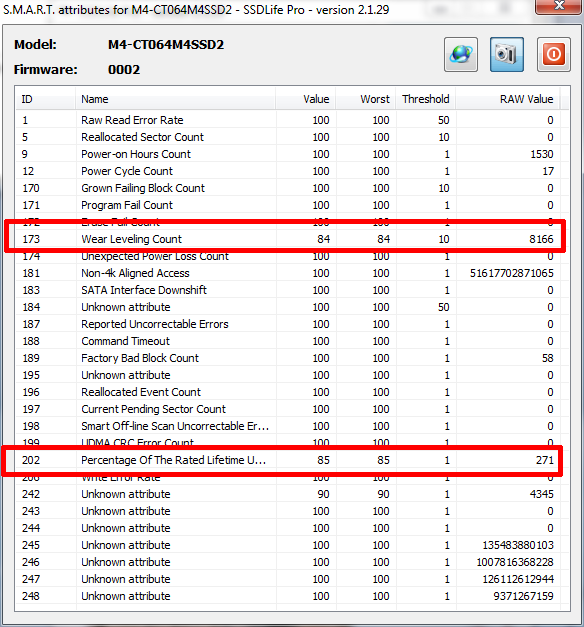Click RAW value 8166 of Wear Leveling

541,239
